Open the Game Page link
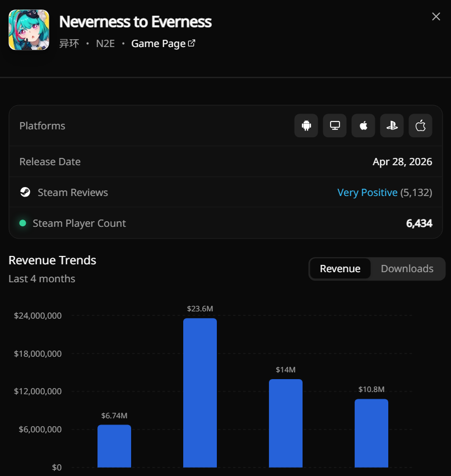This screenshot has width=451, height=476. point(163,44)
